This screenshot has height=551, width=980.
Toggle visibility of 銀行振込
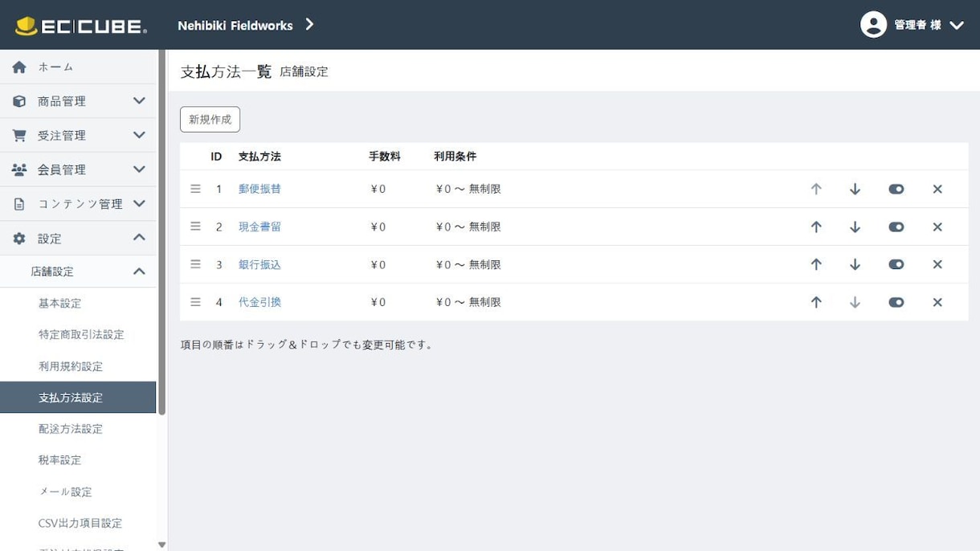896,265
